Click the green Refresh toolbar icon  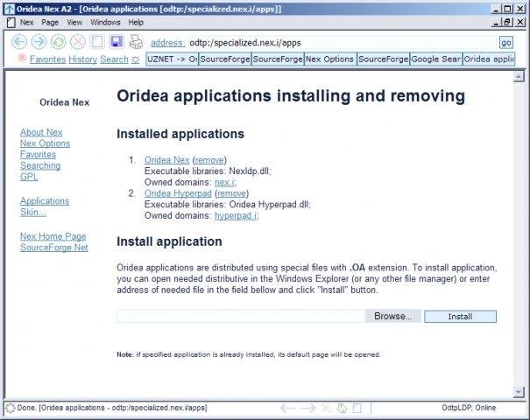[58, 42]
